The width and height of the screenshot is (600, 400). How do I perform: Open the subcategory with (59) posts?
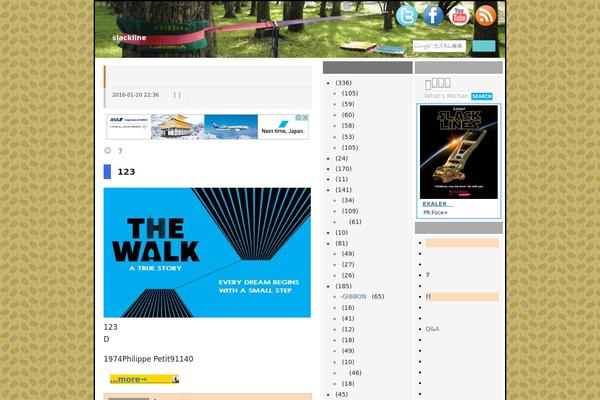tap(348, 104)
